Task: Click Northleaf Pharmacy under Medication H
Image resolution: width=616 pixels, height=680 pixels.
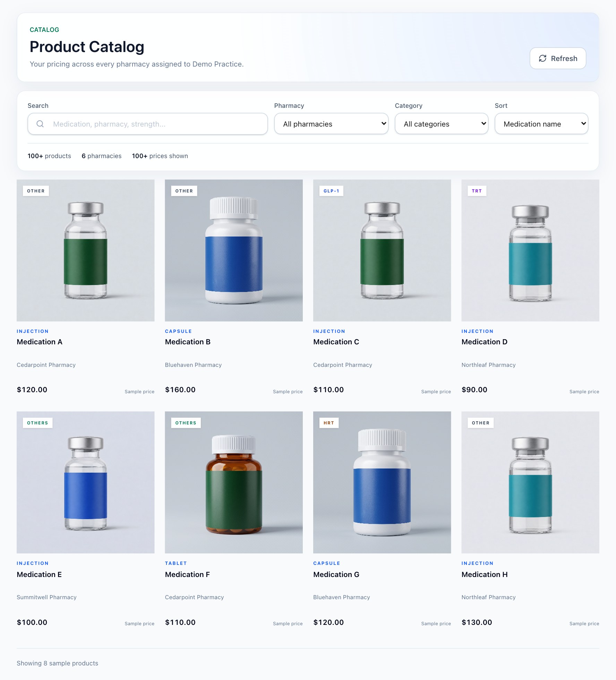Action: [488, 597]
